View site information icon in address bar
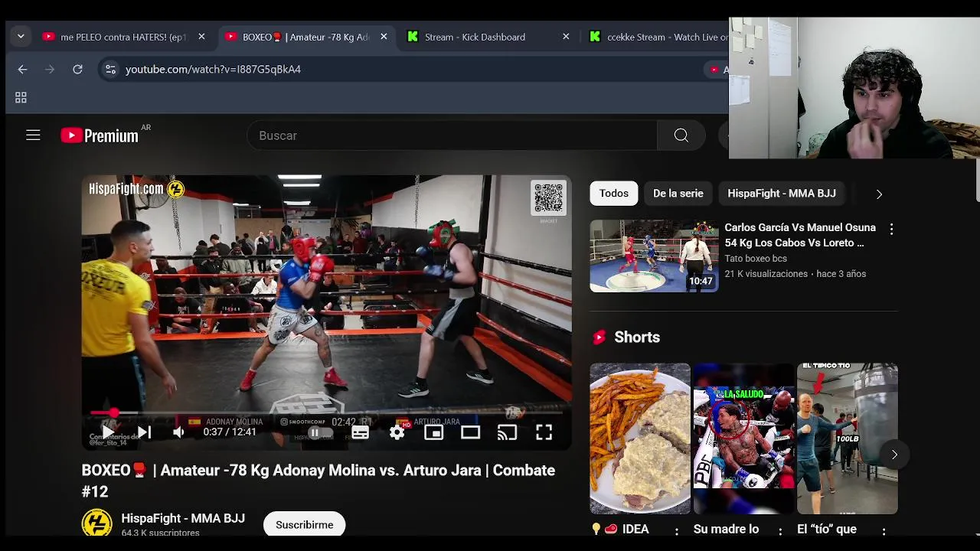The image size is (980, 551). [110, 69]
